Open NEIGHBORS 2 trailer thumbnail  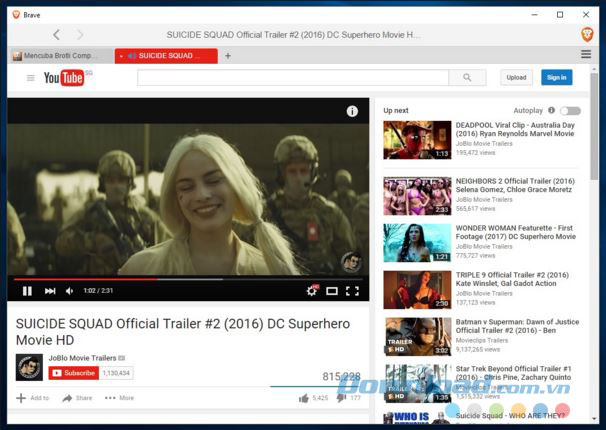coord(417,196)
